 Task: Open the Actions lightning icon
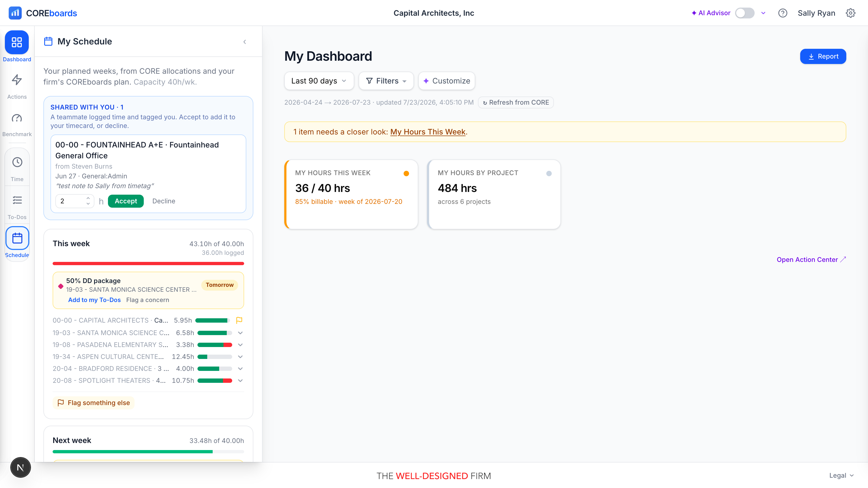point(17,80)
